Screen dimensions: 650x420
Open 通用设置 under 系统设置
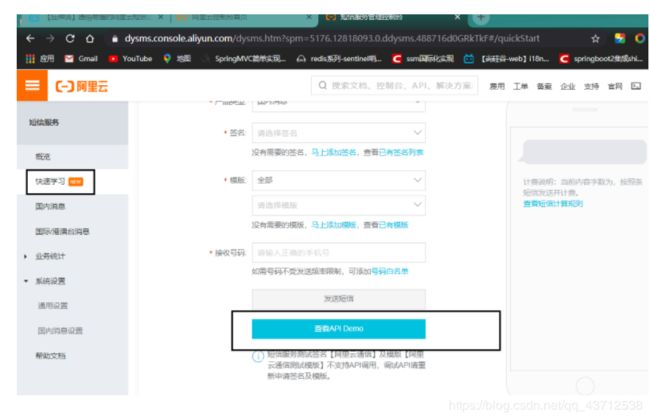pos(53,306)
